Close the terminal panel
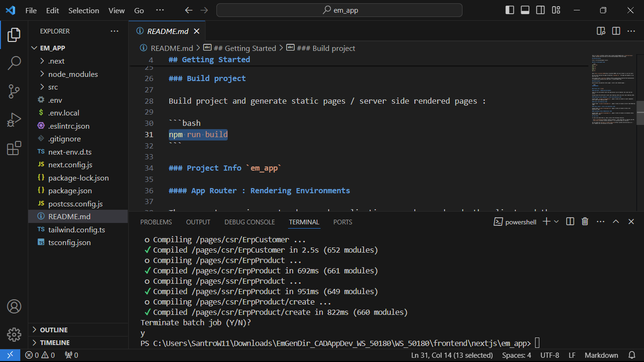Screen dimensions: 644x362 631,222
